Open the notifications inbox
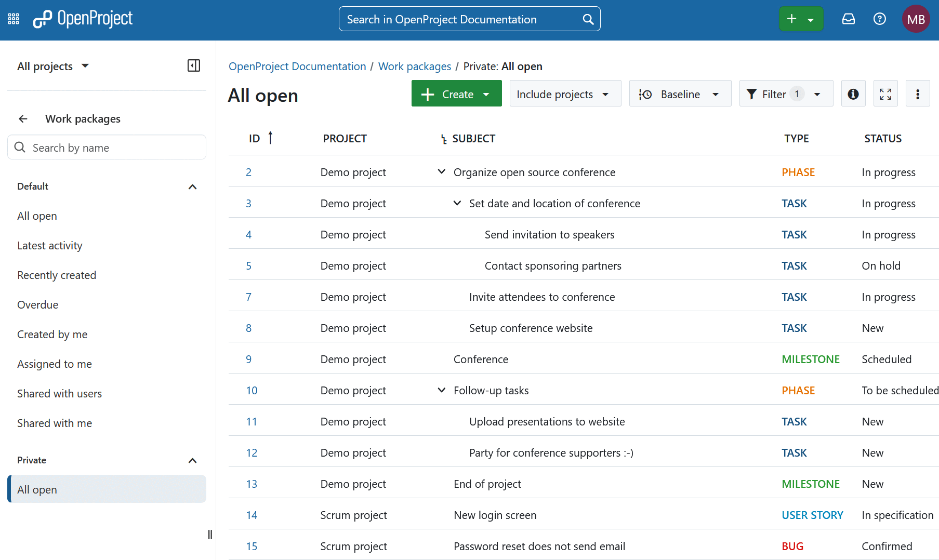The height and width of the screenshot is (560, 939). tap(848, 18)
